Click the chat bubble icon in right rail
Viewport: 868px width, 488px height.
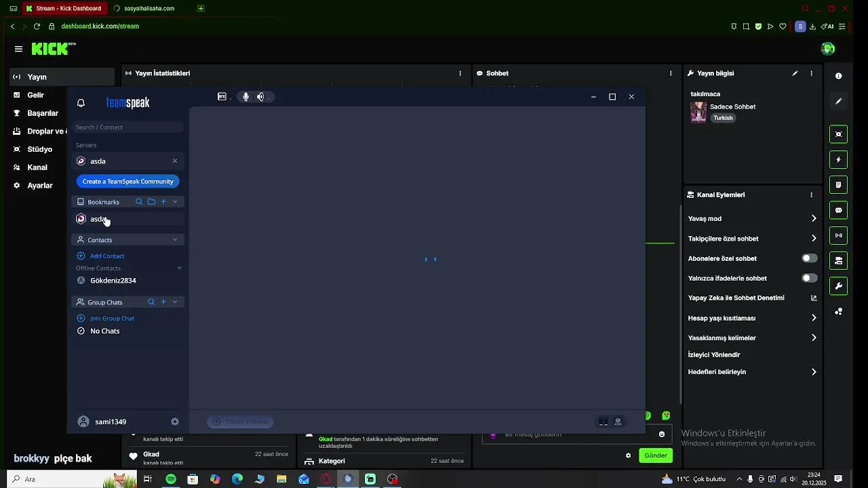coord(839,210)
